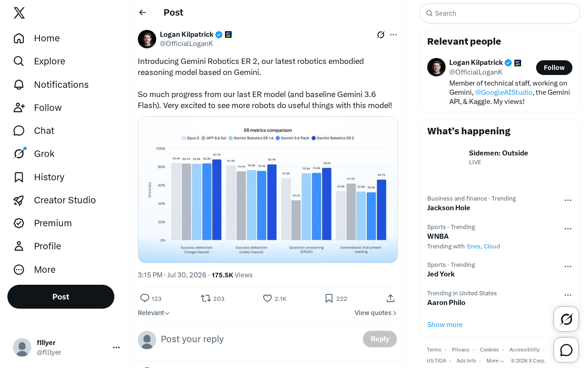Click the Search input field
Image resolution: width=588 pixels, height=368 pixels.
click(x=500, y=13)
